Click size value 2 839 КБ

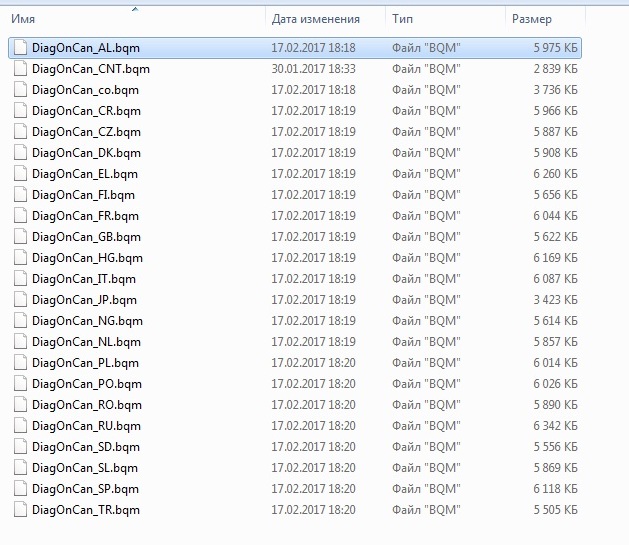tap(556, 69)
